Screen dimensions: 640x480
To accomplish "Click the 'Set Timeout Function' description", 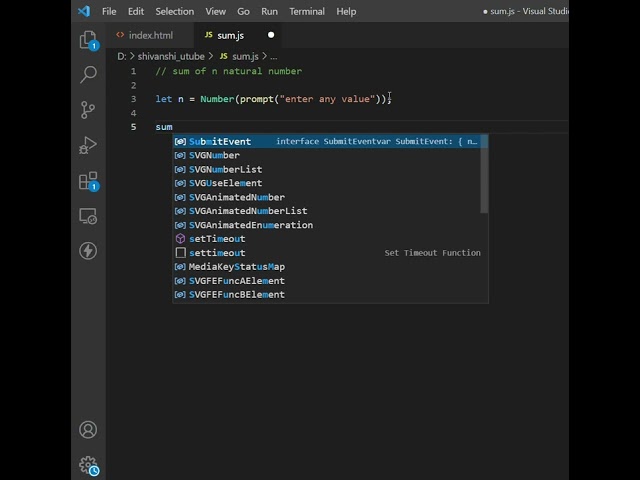I will (432, 253).
